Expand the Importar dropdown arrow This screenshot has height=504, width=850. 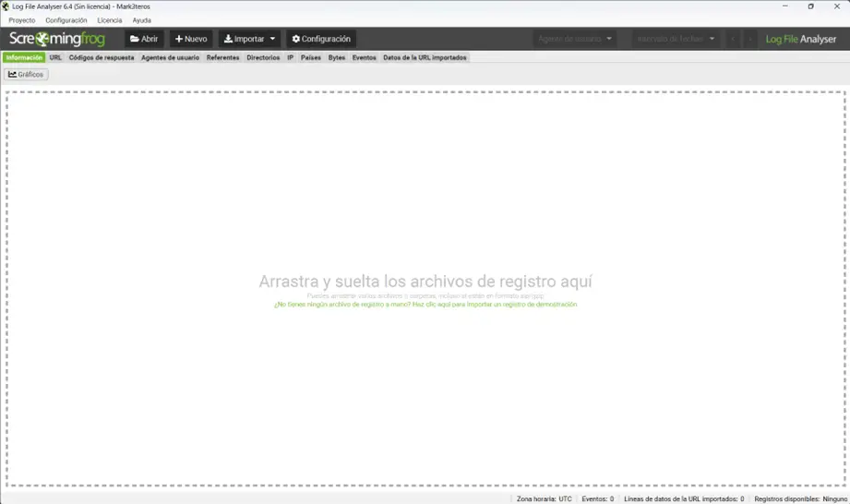pyautogui.click(x=272, y=39)
